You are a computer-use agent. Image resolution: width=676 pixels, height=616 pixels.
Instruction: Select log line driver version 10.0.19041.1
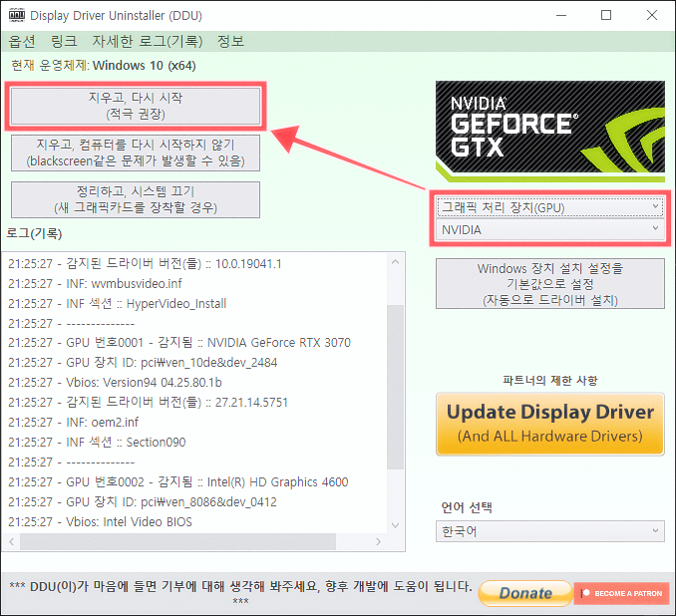click(145, 264)
